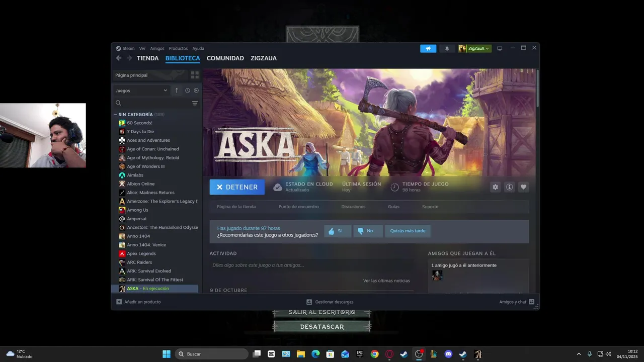Go to the TIENDA tab
The width and height of the screenshot is (644, 362).
(x=147, y=58)
